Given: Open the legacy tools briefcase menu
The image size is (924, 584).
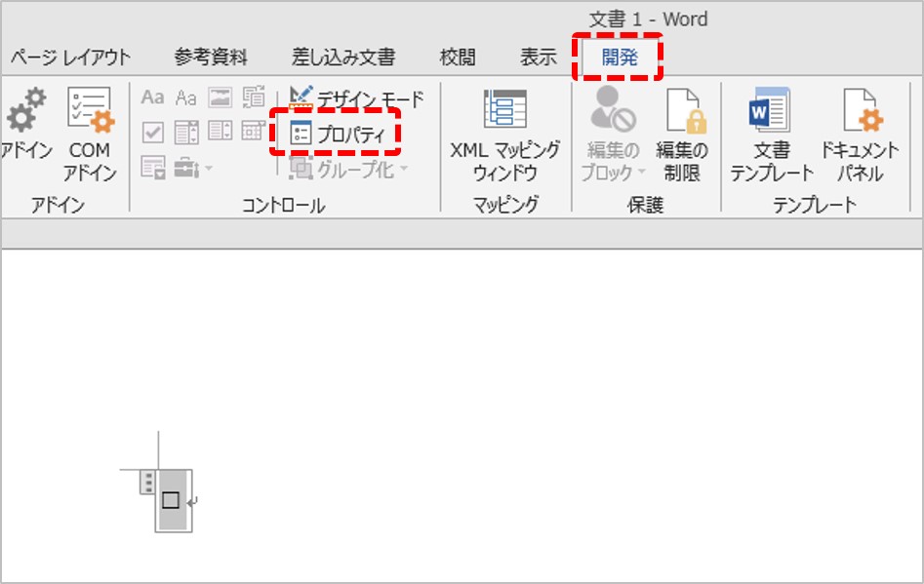Looking at the screenshot, I should pos(192,169).
